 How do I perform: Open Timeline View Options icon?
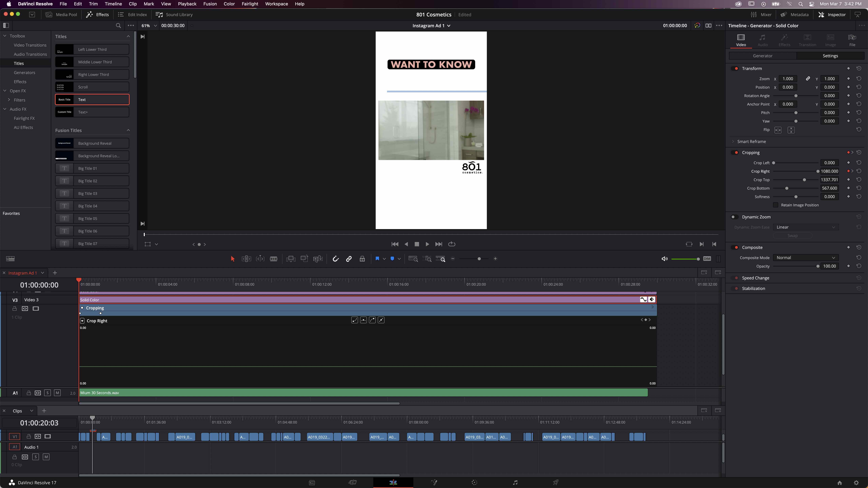(x=11, y=259)
